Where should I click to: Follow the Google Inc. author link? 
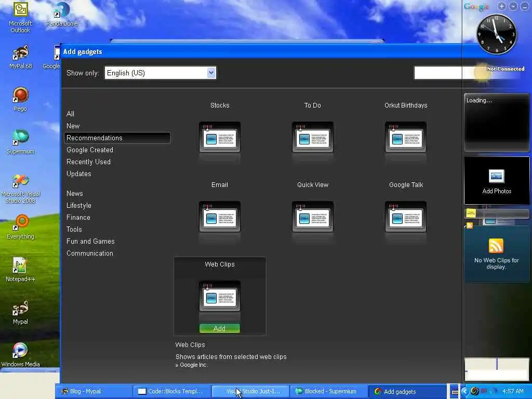click(x=193, y=365)
